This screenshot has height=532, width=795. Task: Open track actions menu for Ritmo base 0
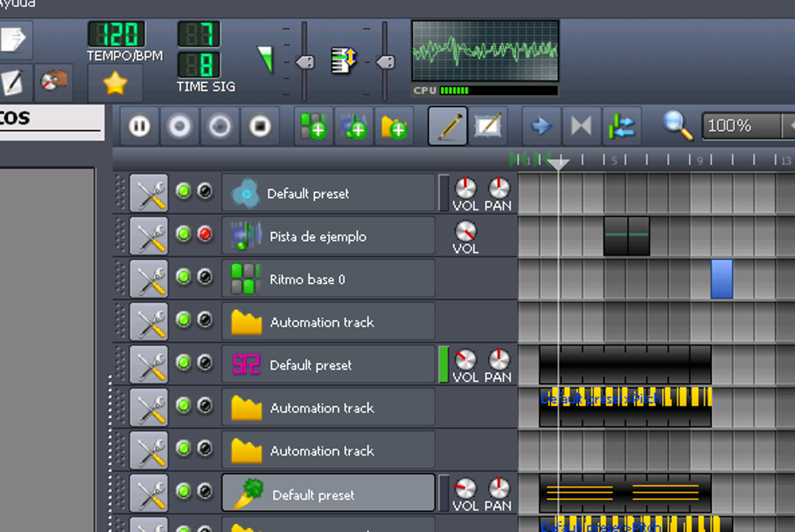pos(149,279)
